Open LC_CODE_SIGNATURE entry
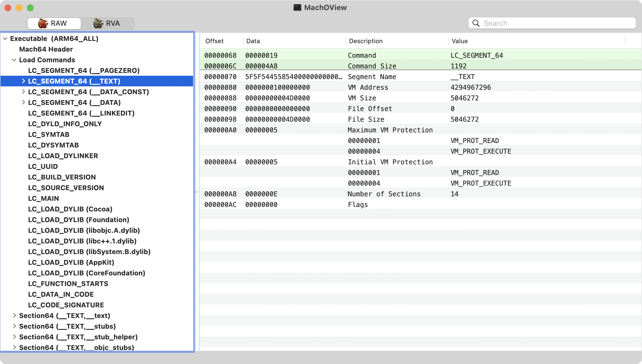The height and width of the screenshot is (364, 642). point(66,305)
